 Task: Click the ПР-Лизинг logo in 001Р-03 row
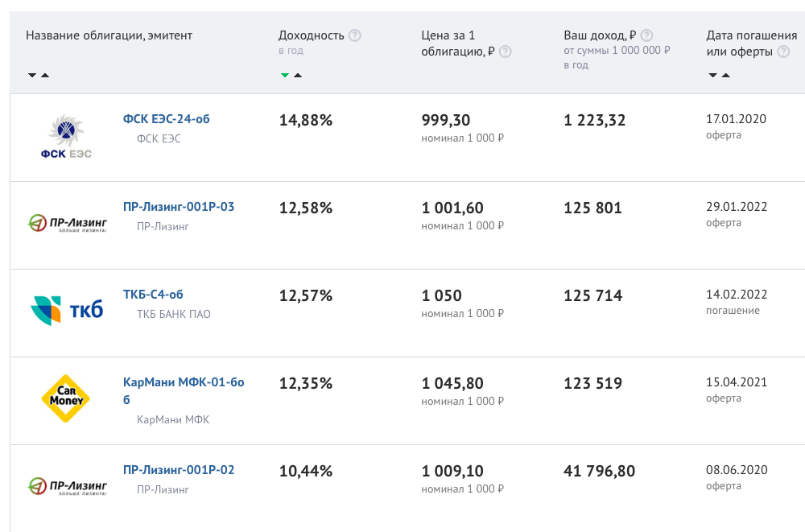pos(67,224)
